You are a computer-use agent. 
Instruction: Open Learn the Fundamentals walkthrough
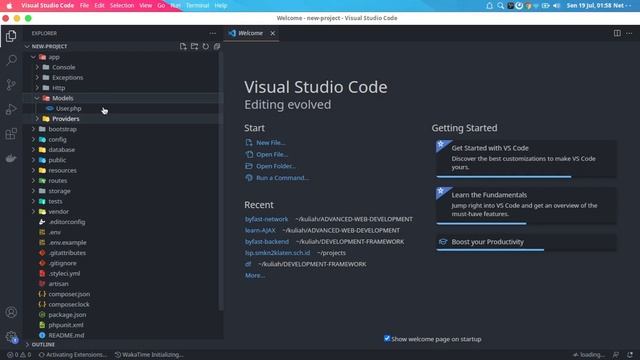click(526, 206)
